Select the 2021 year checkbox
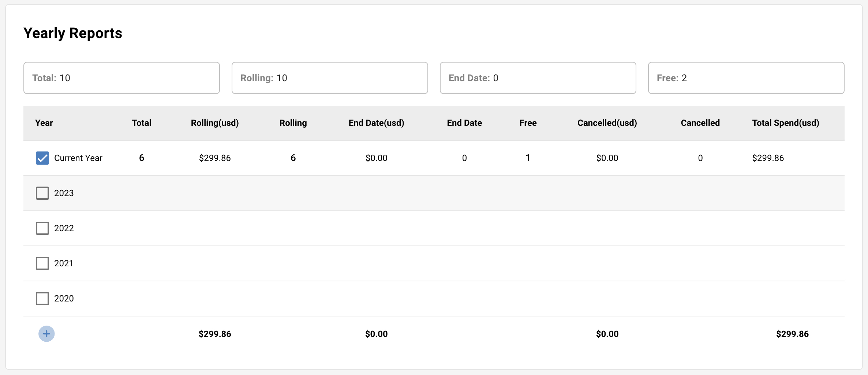 [42, 263]
